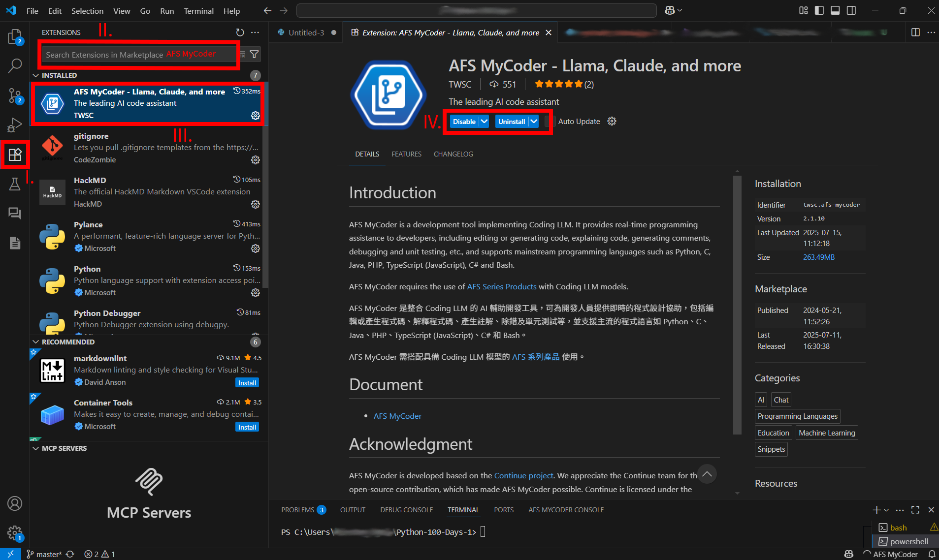939x560 pixels.
Task: Go back using navigation arrow
Action: tap(267, 11)
